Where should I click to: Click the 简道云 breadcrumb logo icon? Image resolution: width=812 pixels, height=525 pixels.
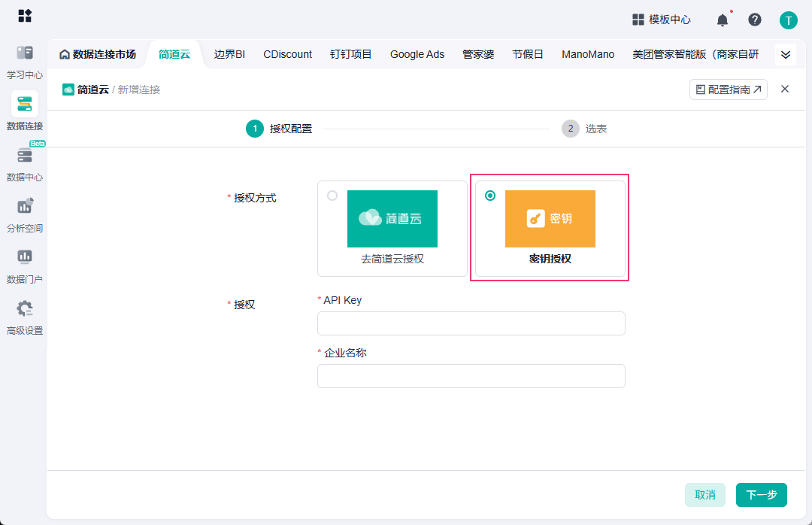68,90
